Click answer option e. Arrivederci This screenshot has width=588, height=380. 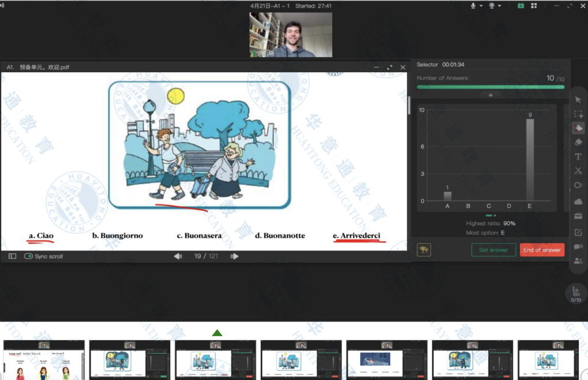[x=356, y=236]
